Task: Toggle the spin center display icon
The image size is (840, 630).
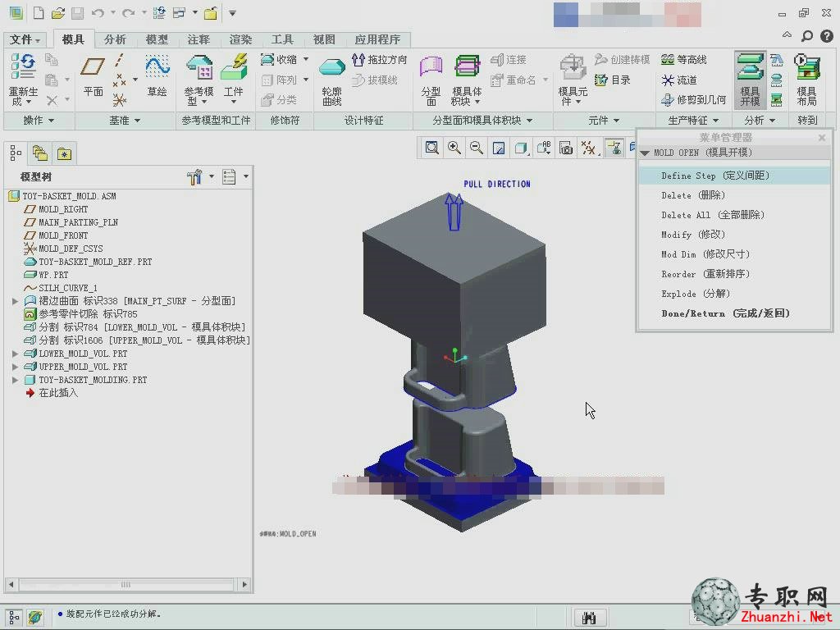Action: 614,148
